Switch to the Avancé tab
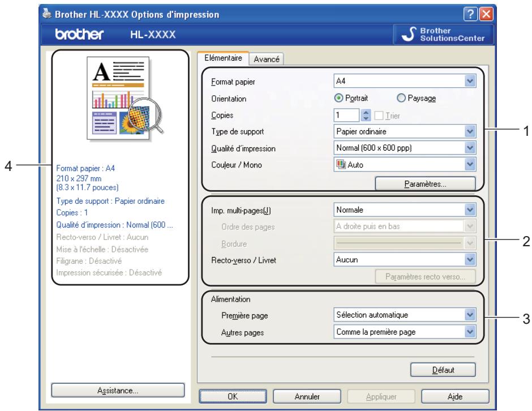Image resolution: width=532 pixels, height=411 pixels. [267, 59]
